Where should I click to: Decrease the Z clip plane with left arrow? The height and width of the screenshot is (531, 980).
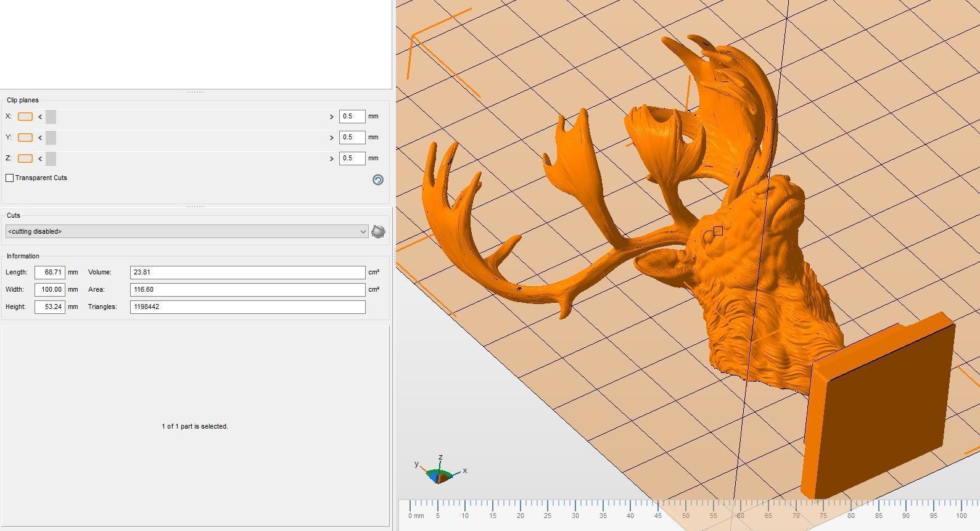pyautogui.click(x=40, y=158)
